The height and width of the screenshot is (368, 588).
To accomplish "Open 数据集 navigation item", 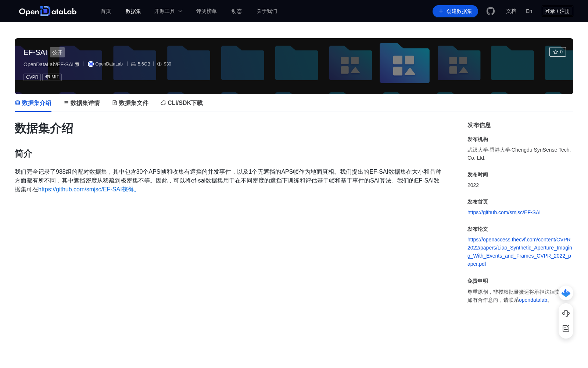I will [133, 11].
